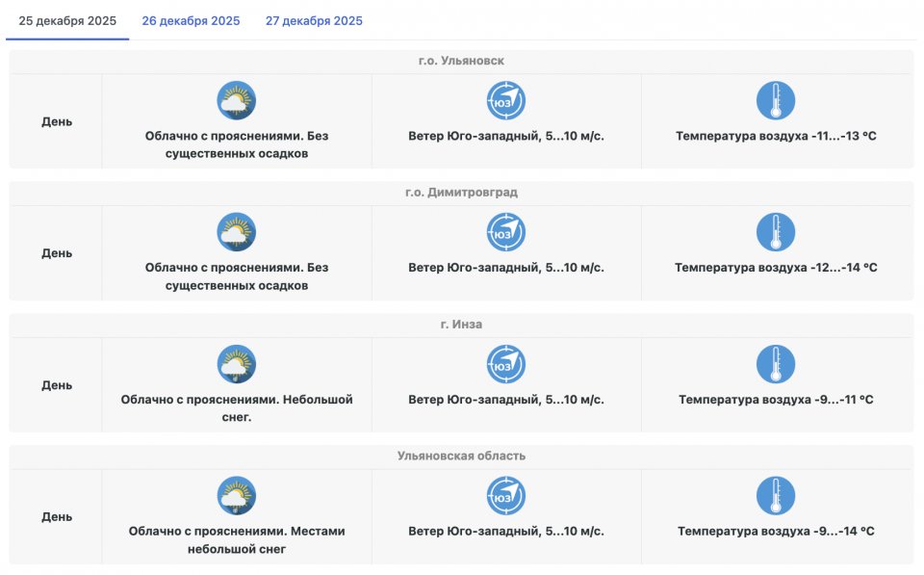Click the wind compass icon for Ульяновск
This screenshot has width=924, height=575.
506,100
